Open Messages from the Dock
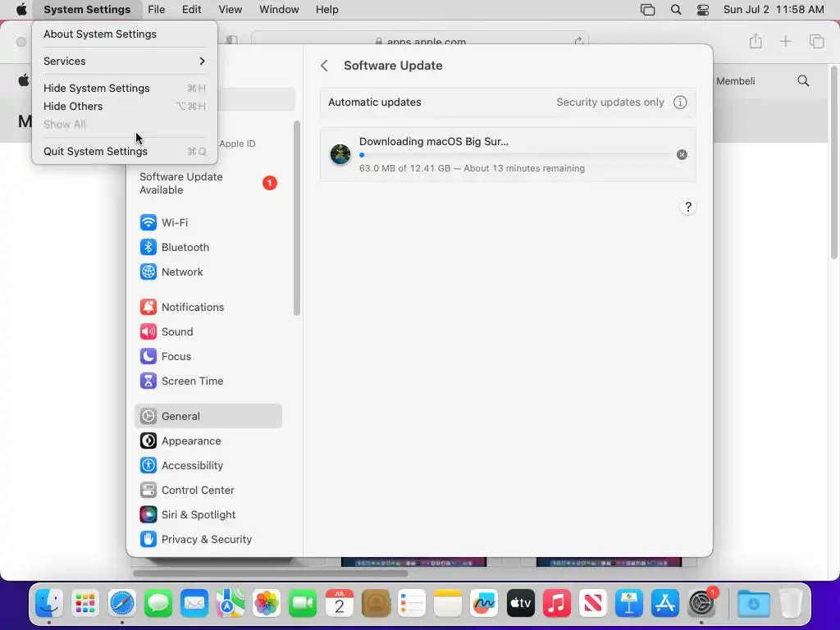This screenshot has width=840, height=630. (x=158, y=604)
